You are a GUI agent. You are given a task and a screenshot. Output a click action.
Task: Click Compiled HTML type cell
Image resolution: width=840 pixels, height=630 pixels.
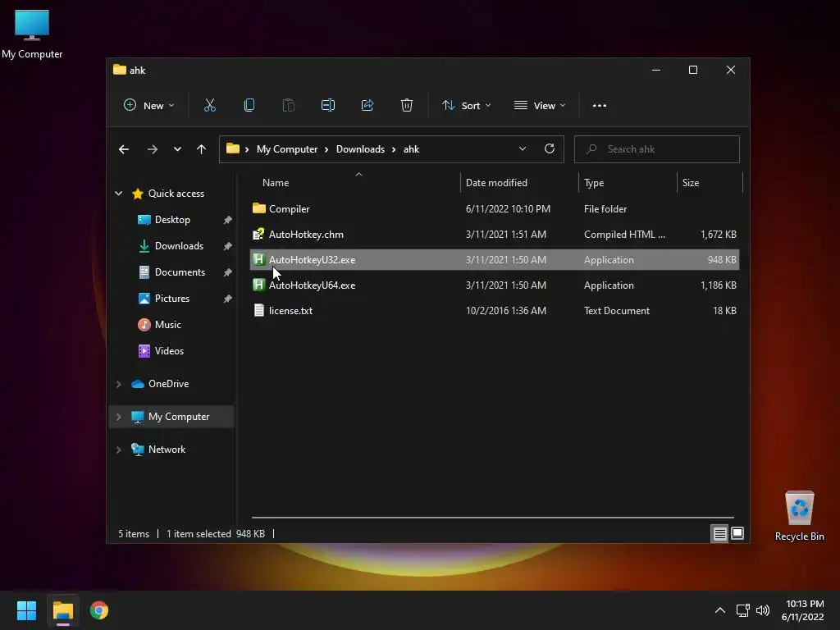tap(624, 235)
